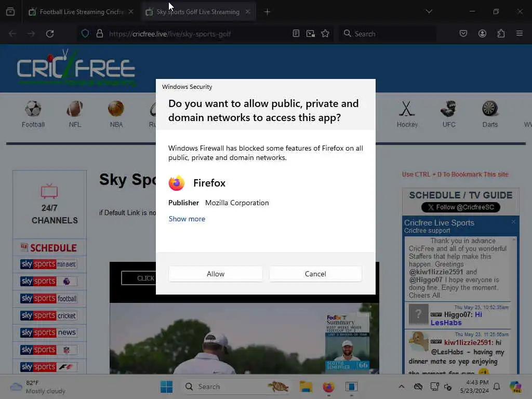Open the NFL category

[75, 114]
